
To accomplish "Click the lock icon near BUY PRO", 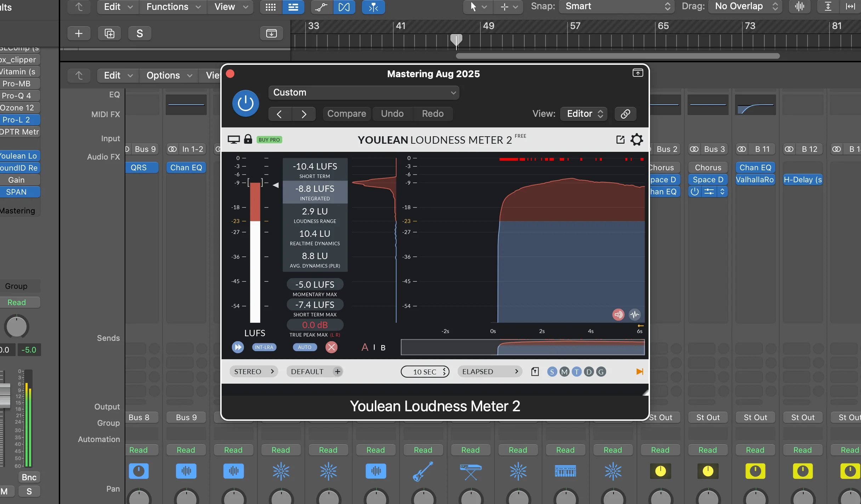I will point(248,139).
